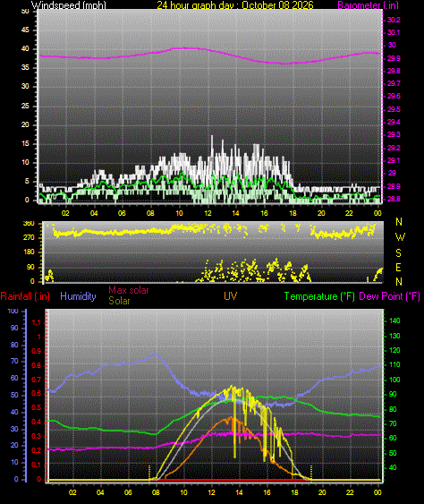424x504 pixels.
Task: Click the 1.1 rainfall scale value
Action: 37,322
